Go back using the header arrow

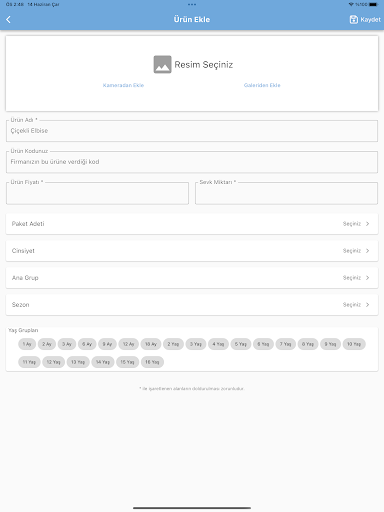coord(9,20)
